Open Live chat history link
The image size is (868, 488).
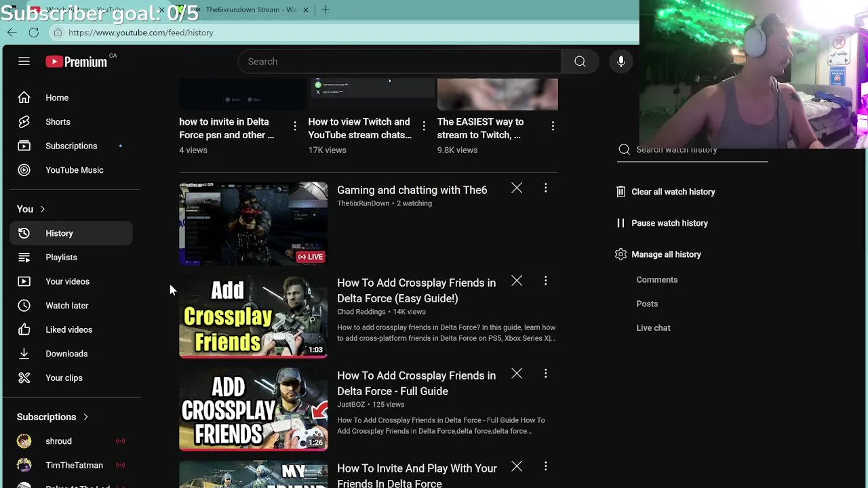tap(653, 328)
